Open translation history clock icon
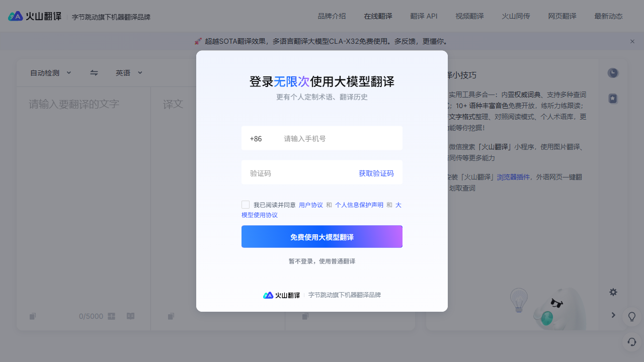 612,73
